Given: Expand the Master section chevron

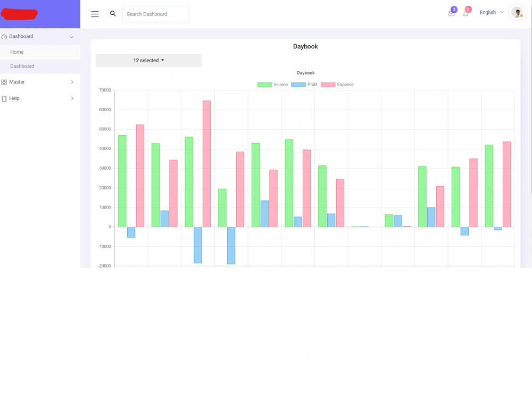Looking at the screenshot, I should [x=72, y=82].
